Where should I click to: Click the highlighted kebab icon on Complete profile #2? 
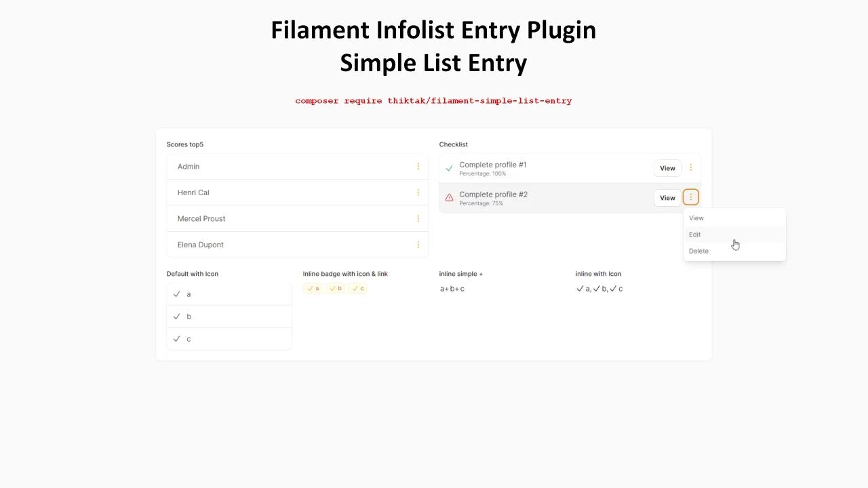690,197
